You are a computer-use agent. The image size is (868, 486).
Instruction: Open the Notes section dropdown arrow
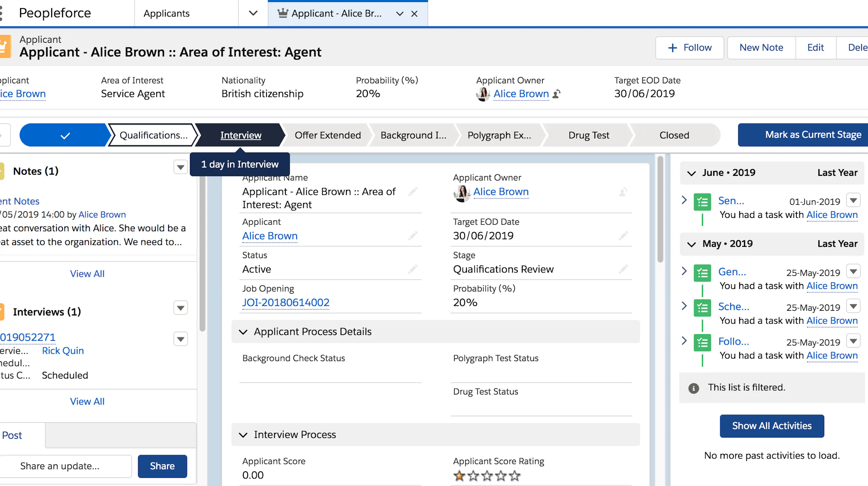point(180,167)
